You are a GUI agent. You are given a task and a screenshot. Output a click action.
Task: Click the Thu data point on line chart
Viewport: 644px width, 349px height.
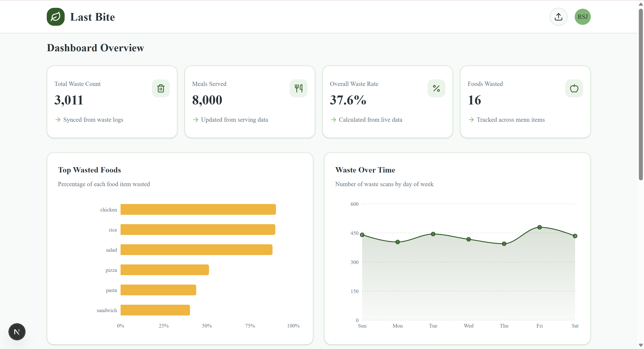point(504,244)
